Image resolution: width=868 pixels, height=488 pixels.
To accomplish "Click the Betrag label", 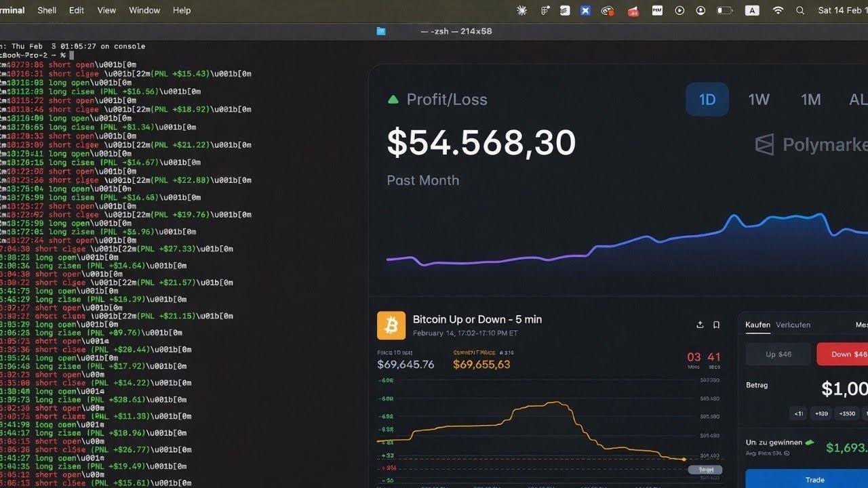I will coord(757,385).
